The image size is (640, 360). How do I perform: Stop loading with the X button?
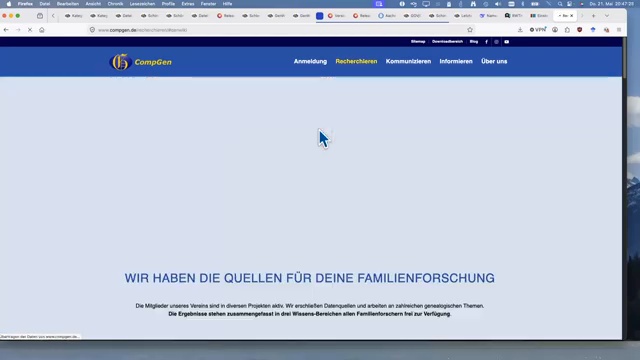tap(30, 30)
